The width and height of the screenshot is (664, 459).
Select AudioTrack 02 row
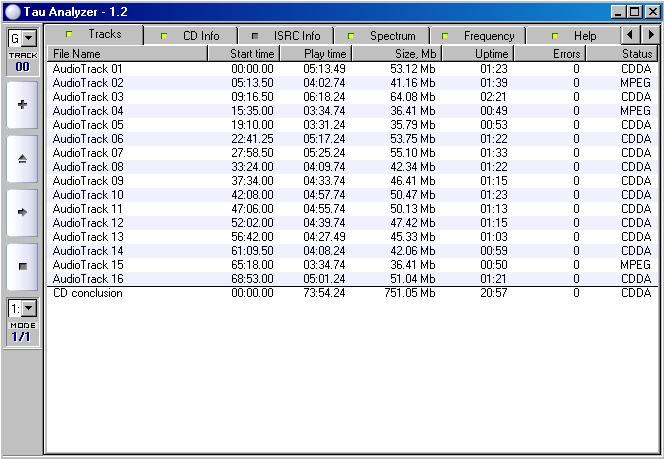(88, 83)
